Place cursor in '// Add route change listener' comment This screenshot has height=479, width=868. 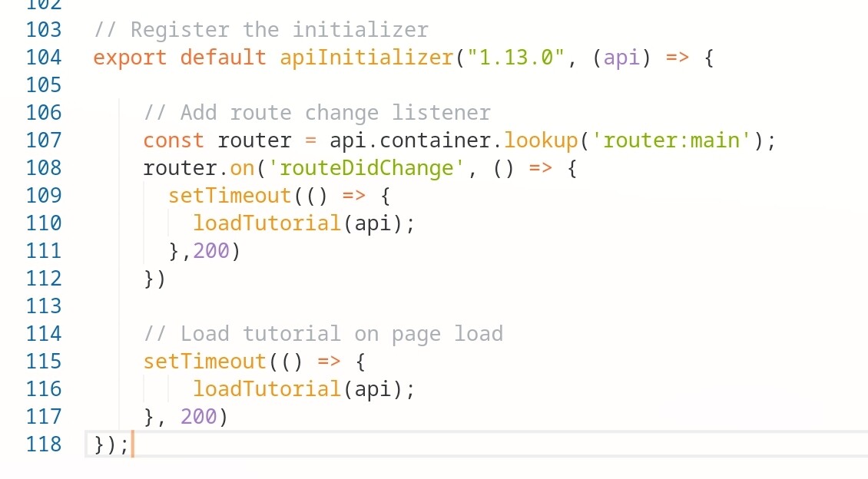coord(316,113)
